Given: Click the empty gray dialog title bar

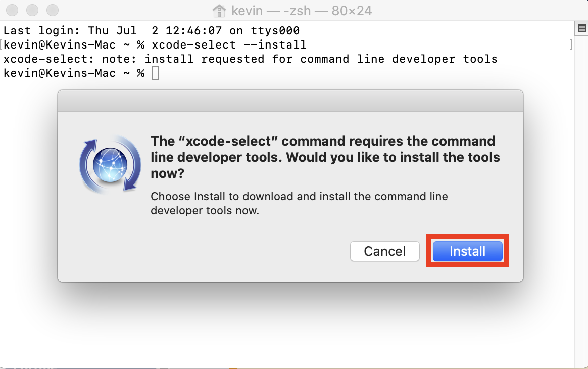Looking at the screenshot, I should (290, 101).
